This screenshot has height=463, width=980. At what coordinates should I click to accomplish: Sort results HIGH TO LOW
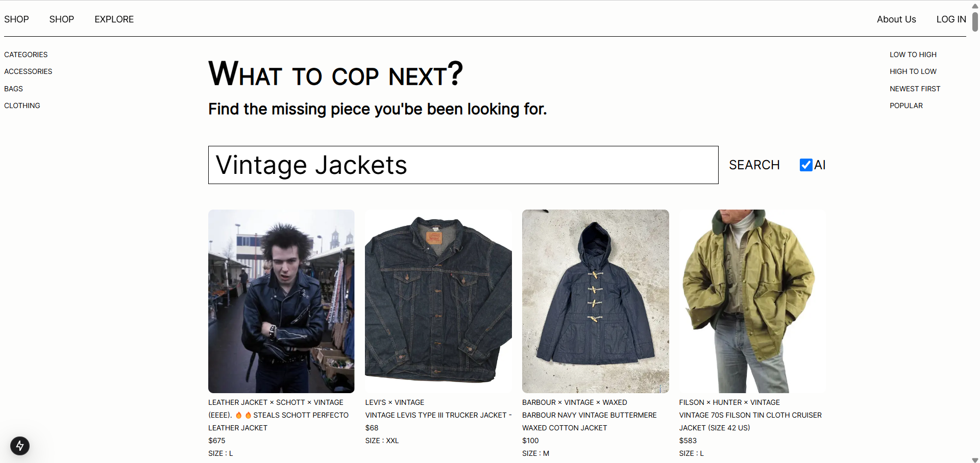pos(913,71)
